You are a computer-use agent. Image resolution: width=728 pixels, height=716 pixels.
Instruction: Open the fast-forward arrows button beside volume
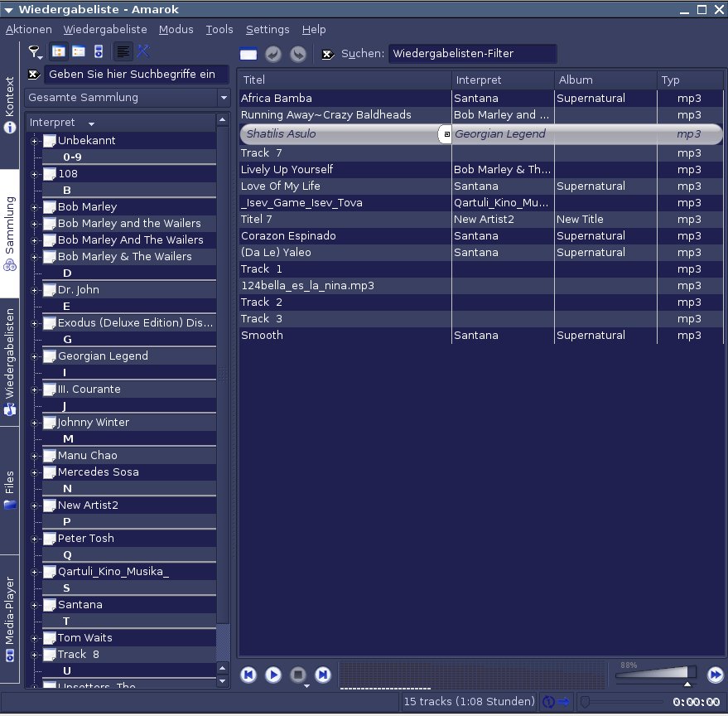(x=715, y=675)
